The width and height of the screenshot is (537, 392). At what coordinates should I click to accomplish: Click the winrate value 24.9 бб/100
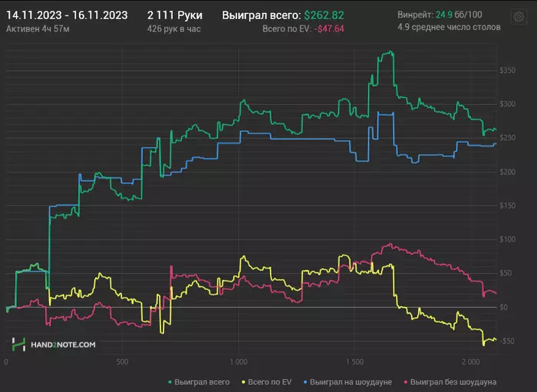tap(459, 15)
